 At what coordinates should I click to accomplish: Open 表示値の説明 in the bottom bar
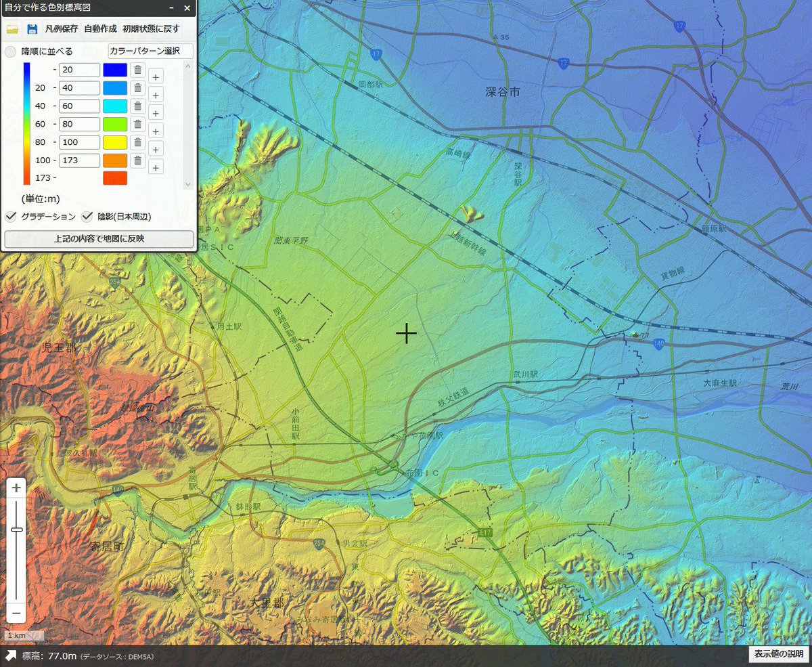click(x=778, y=654)
